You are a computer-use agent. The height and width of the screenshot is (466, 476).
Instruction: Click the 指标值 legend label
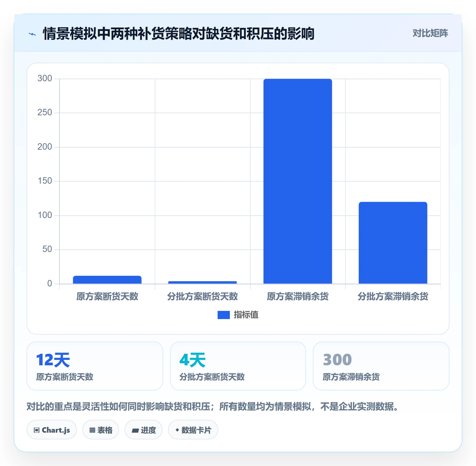click(x=246, y=315)
